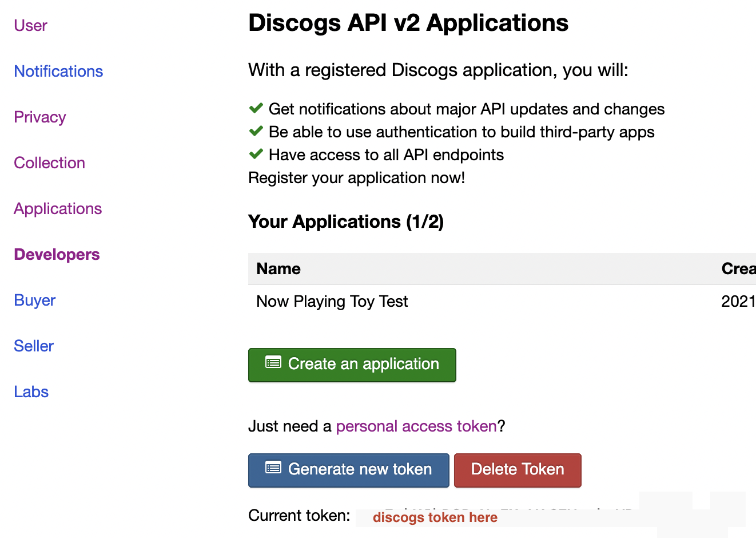Go to Notifications settings
This screenshot has height=538, width=756.
pyautogui.click(x=58, y=72)
